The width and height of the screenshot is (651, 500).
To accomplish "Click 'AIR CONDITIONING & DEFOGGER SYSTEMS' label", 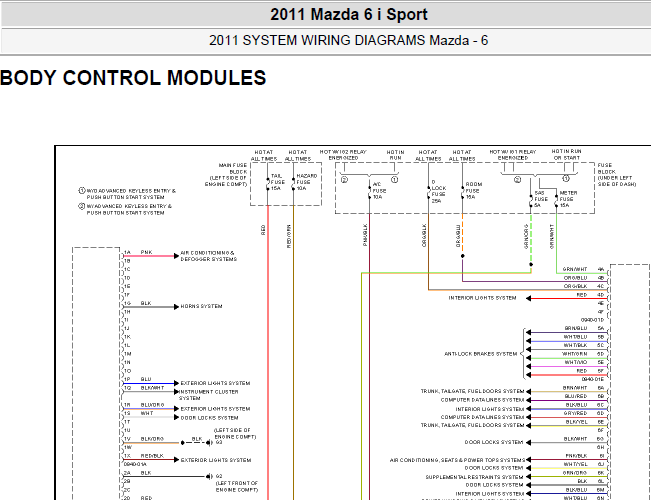I will (x=208, y=256).
